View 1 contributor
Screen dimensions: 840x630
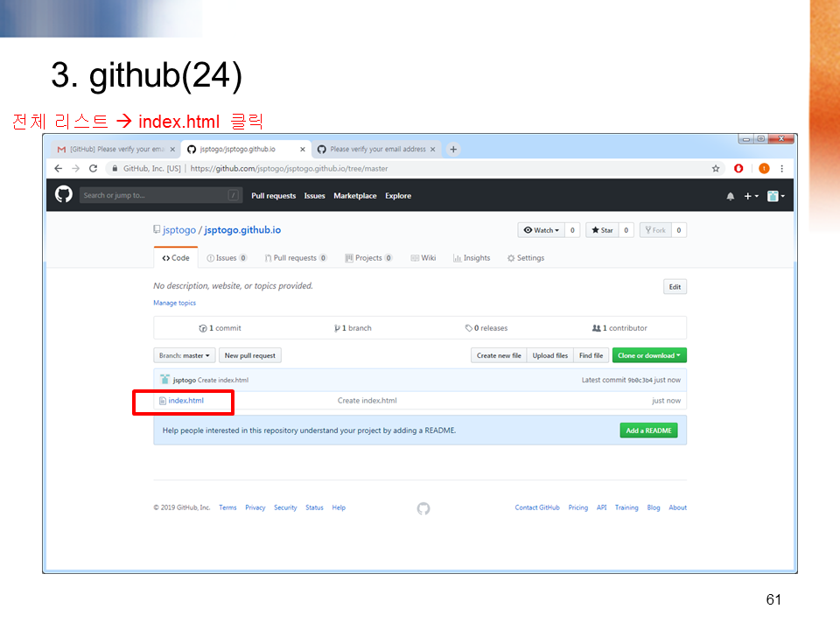pos(619,328)
